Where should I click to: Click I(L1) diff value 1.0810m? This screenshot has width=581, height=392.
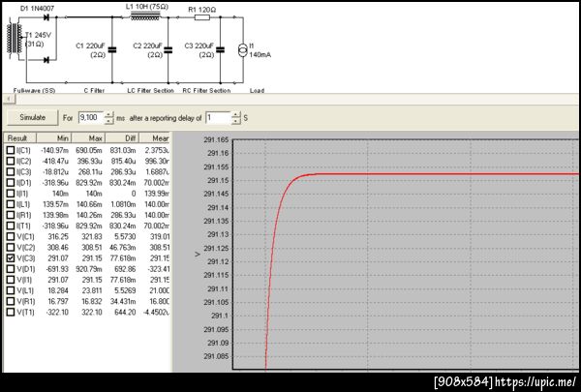coord(123,204)
